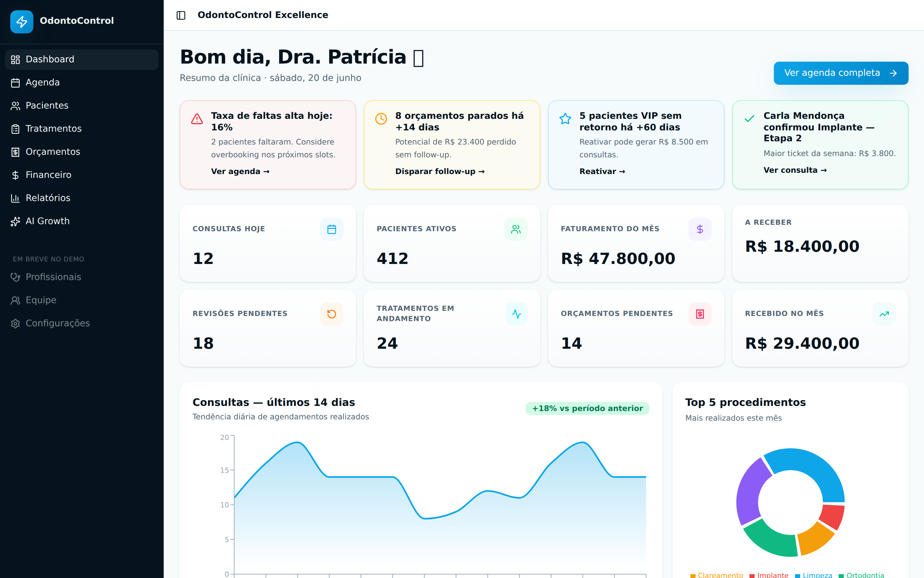Click the green checkmark alert icon
924x578 pixels.
pyautogui.click(x=749, y=119)
